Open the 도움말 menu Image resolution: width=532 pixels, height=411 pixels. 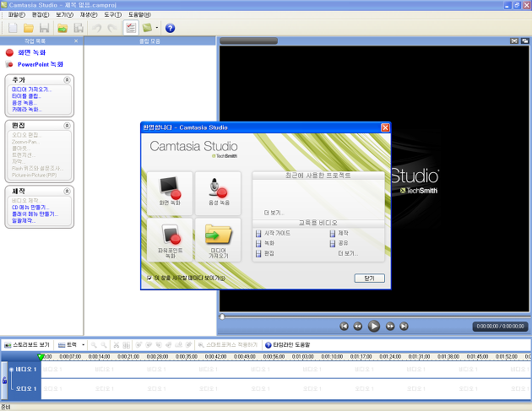click(x=139, y=14)
